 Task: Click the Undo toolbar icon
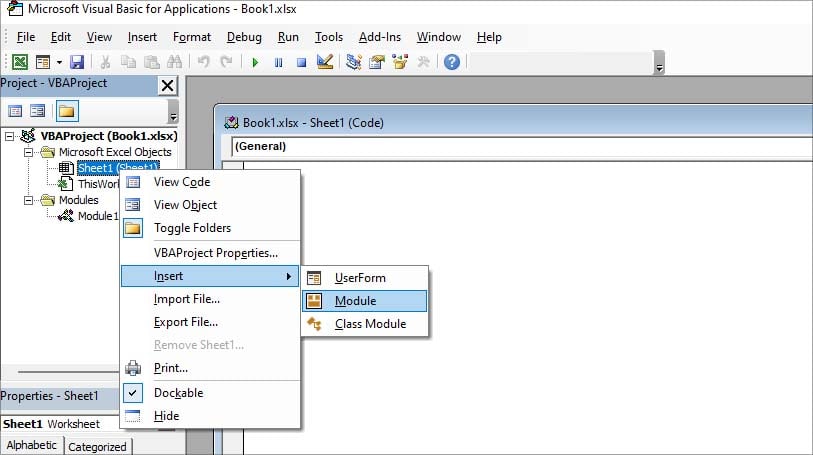pos(203,62)
